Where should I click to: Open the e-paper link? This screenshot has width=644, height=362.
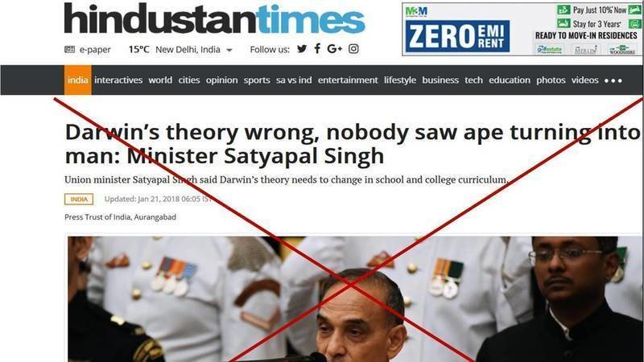[95, 50]
